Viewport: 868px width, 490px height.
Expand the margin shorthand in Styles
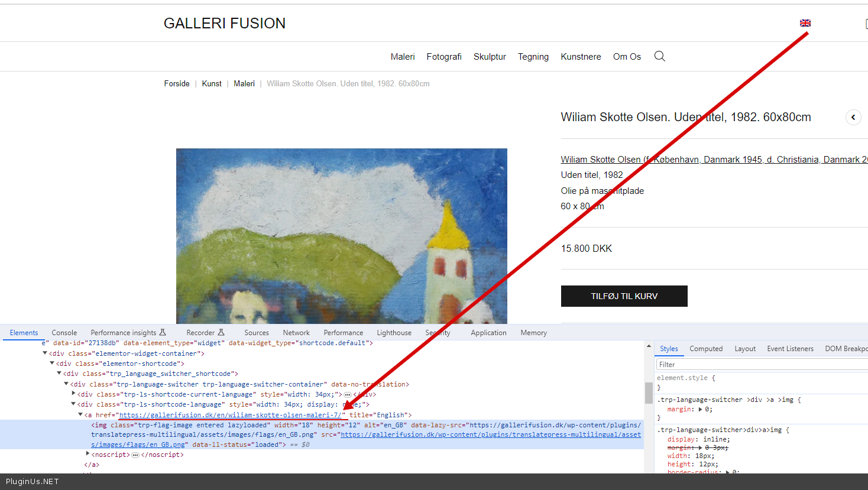click(700, 409)
